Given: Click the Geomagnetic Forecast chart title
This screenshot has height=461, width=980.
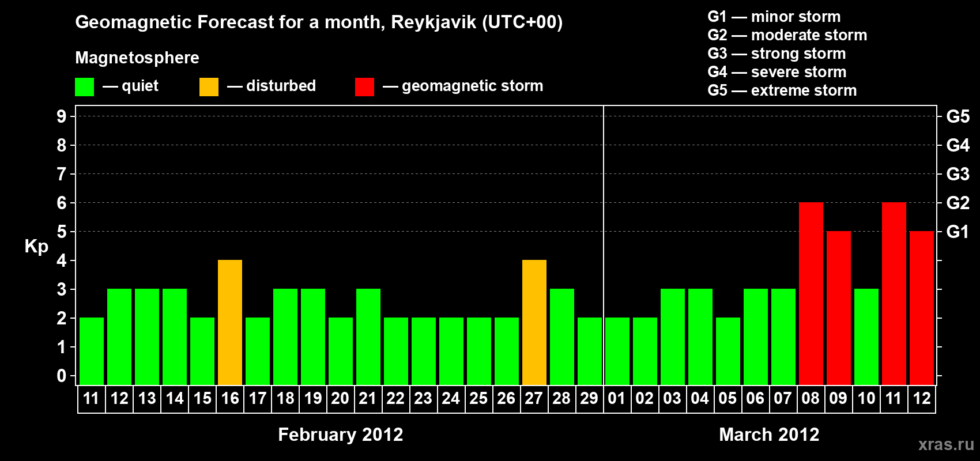Looking at the screenshot, I should tap(319, 22).
